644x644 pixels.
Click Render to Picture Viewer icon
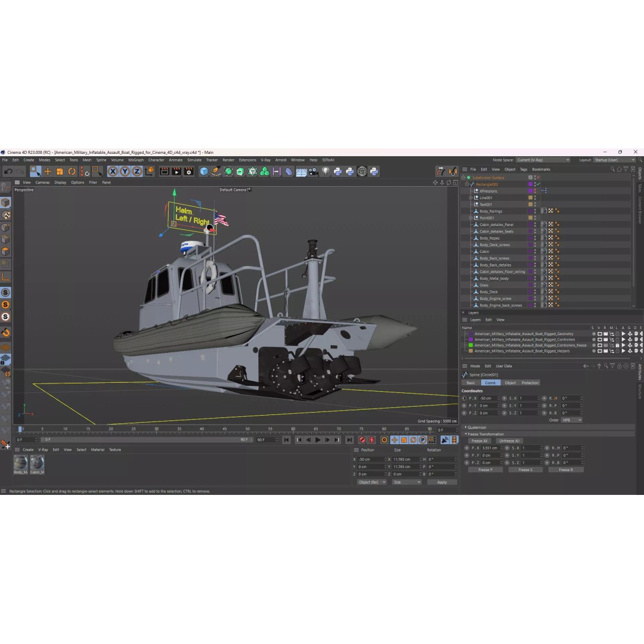(x=177, y=171)
